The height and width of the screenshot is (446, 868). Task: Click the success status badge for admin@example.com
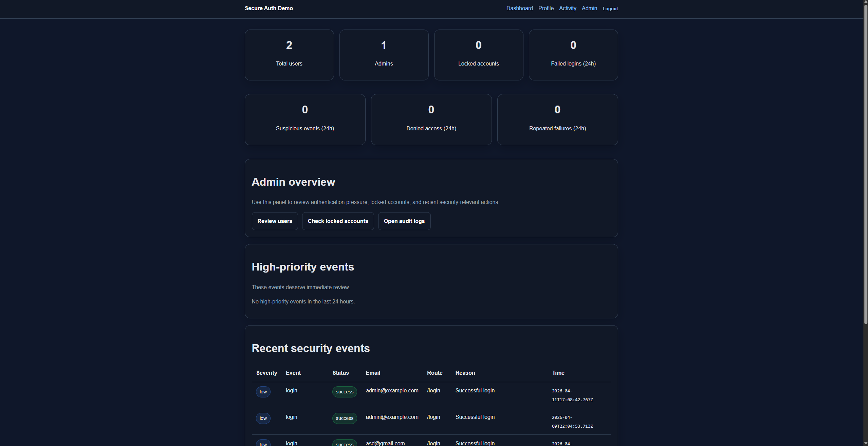click(x=344, y=392)
